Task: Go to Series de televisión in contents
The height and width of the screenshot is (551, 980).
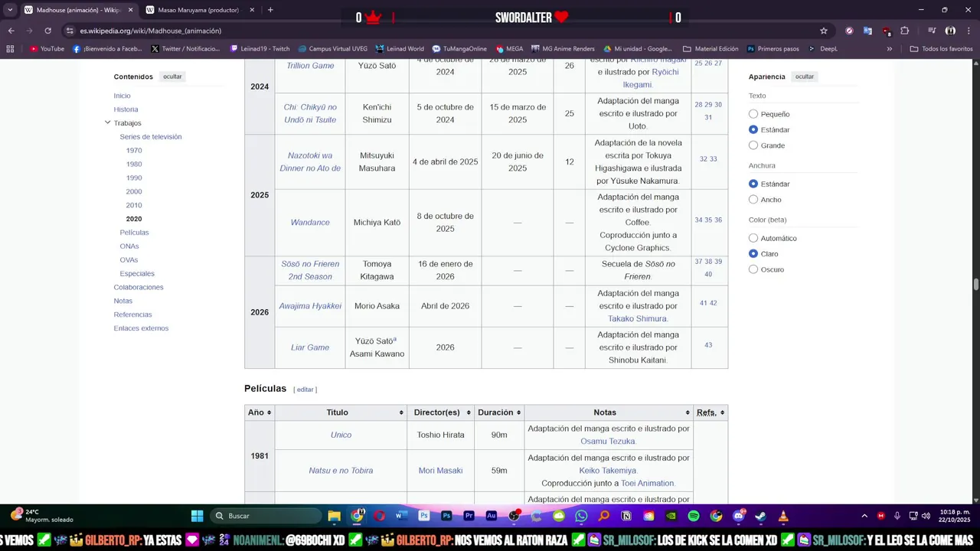Action: click(x=151, y=136)
